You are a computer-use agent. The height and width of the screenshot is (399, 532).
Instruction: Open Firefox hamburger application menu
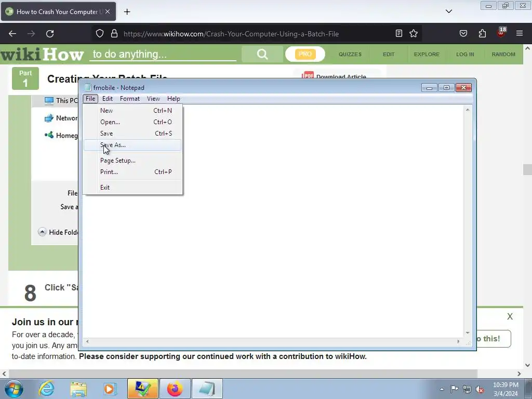pyautogui.click(x=520, y=33)
